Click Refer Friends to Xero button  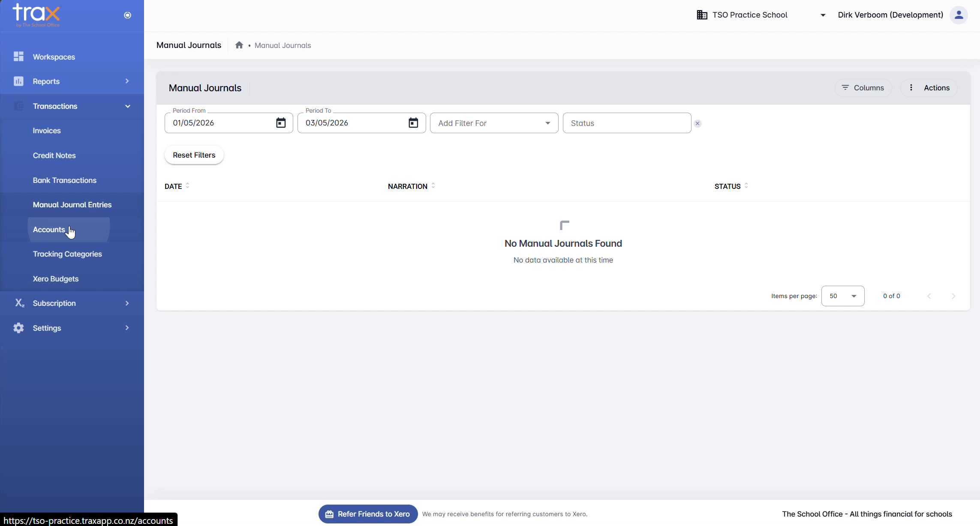tap(368, 514)
